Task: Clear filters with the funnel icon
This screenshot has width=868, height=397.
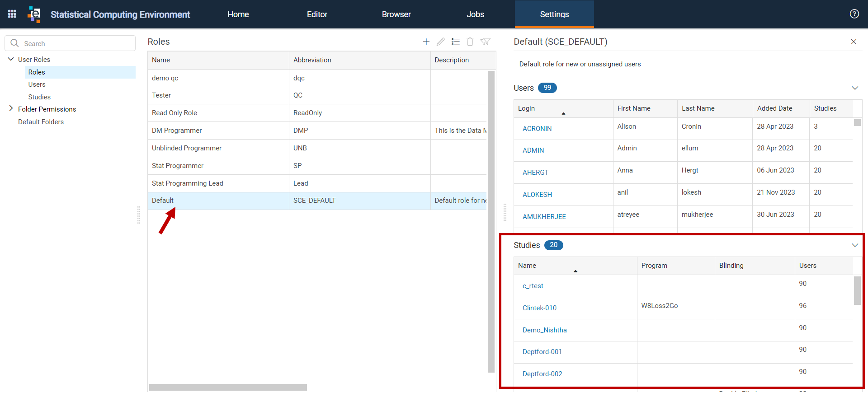Action: (485, 42)
